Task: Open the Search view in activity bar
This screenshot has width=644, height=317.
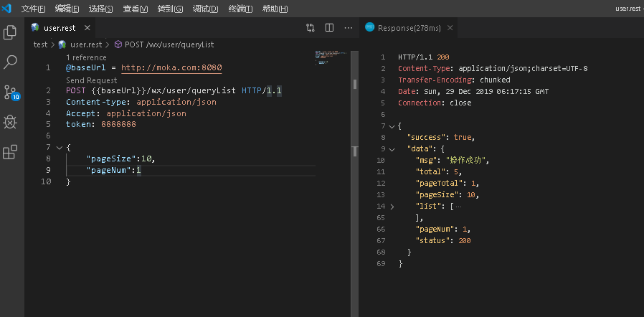Action: (10, 62)
